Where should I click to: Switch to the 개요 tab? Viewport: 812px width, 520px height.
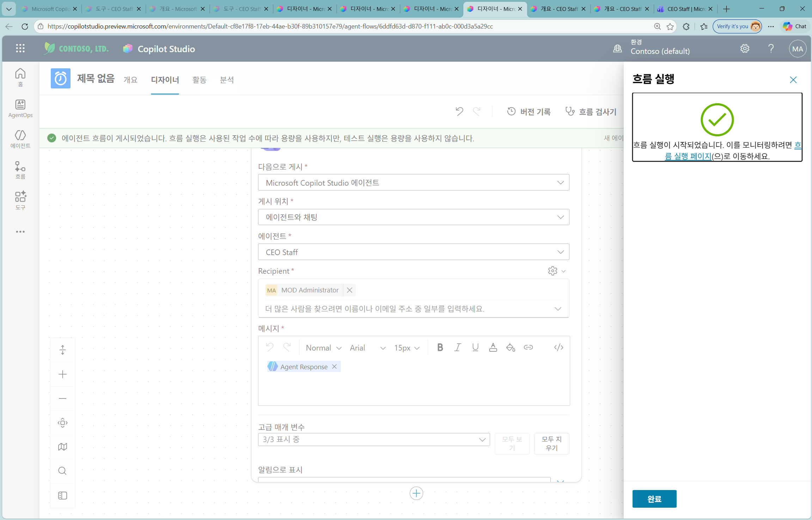(x=130, y=80)
